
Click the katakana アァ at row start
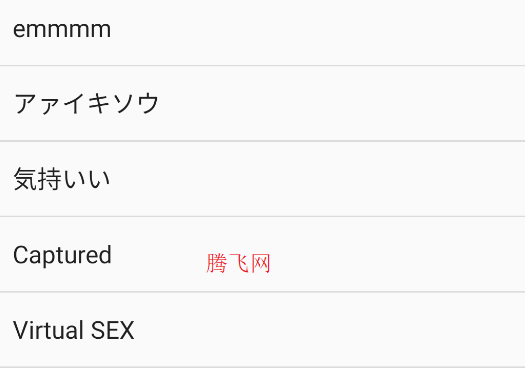38,104
